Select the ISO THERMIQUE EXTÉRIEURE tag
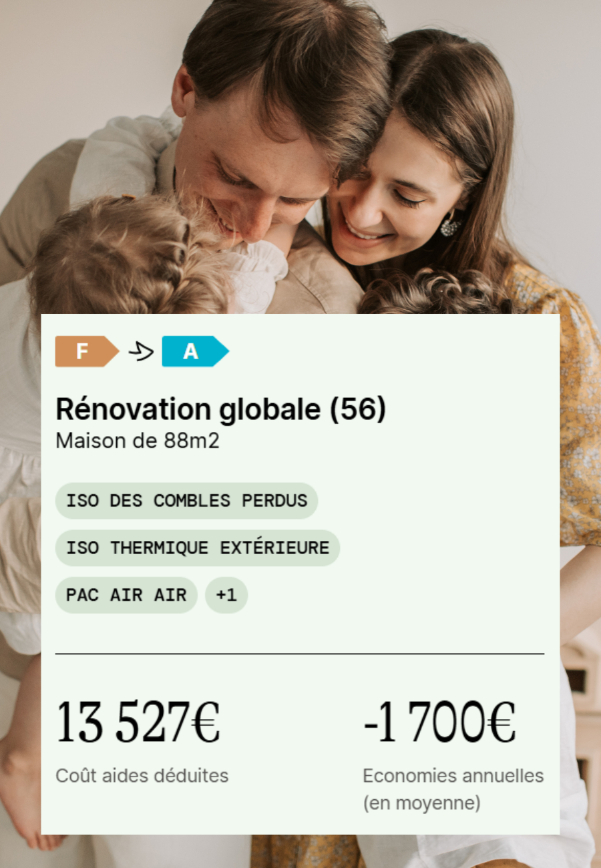 click(x=198, y=548)
